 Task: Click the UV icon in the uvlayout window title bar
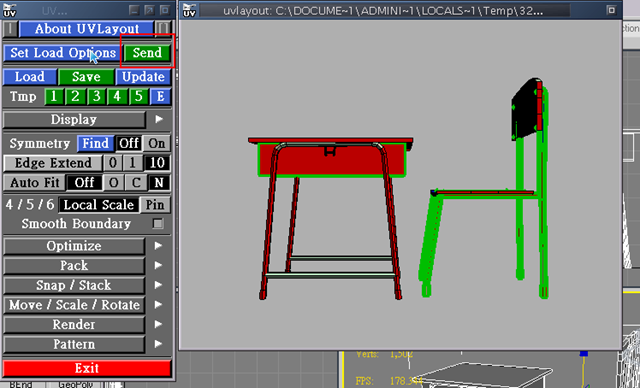tap(189, 10)
